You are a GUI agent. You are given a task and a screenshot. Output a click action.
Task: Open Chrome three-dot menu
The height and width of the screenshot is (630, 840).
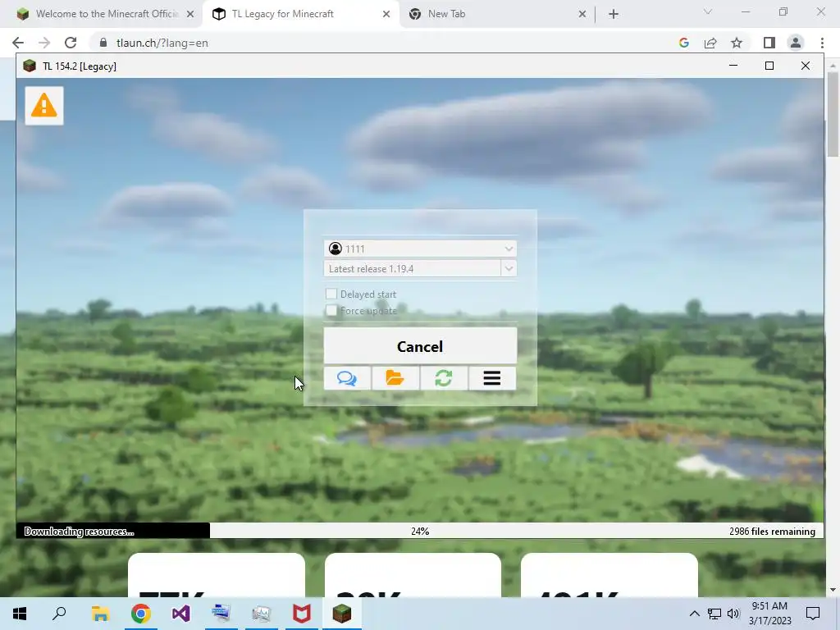[822, 43]
